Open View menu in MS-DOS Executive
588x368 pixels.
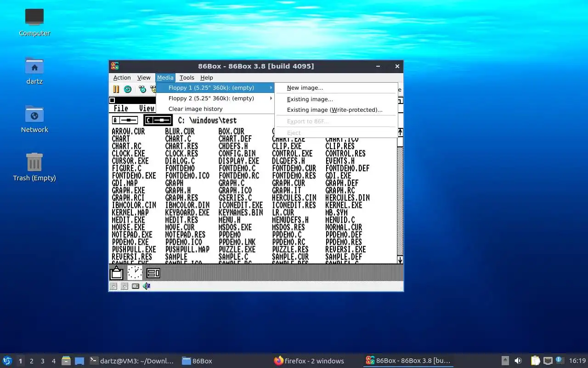tap(147, 109)
